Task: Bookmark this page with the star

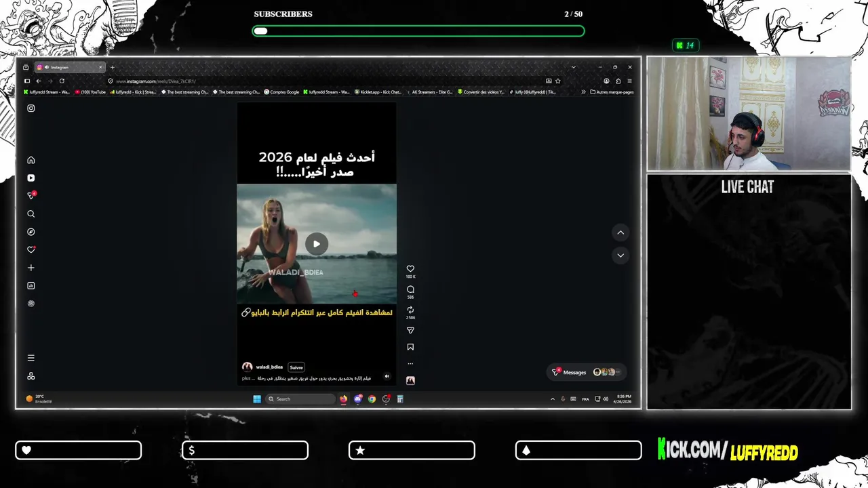Action: 558,81
